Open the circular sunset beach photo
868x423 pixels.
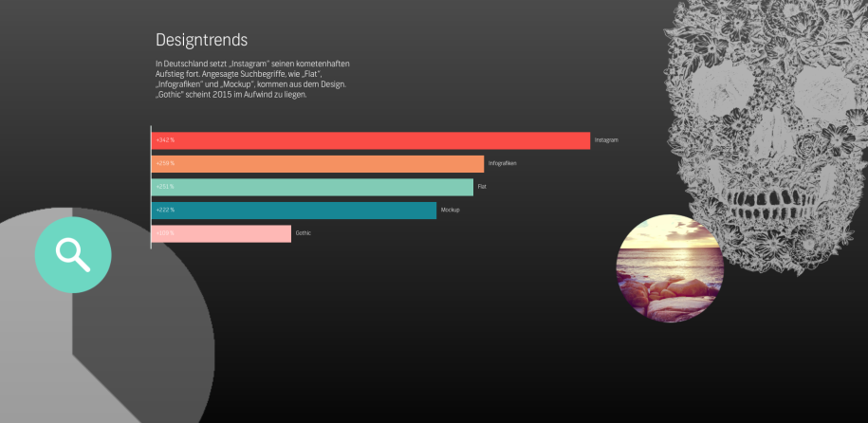[x=670, y=268]
